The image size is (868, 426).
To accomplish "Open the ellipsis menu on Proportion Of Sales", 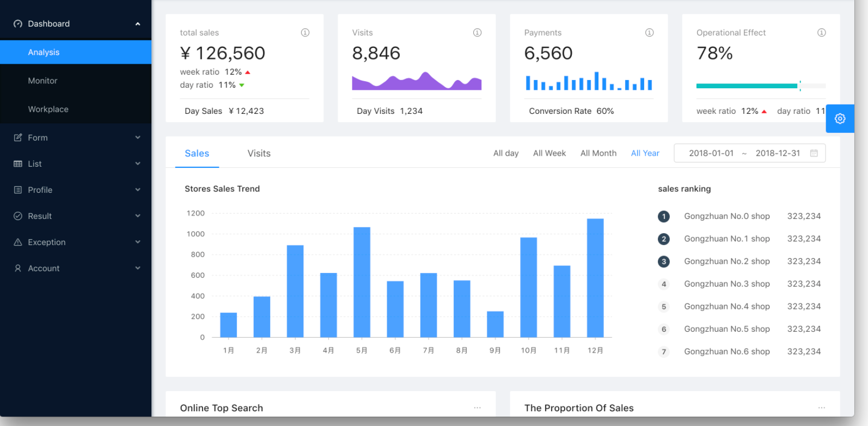I will (x=822, y=408).
